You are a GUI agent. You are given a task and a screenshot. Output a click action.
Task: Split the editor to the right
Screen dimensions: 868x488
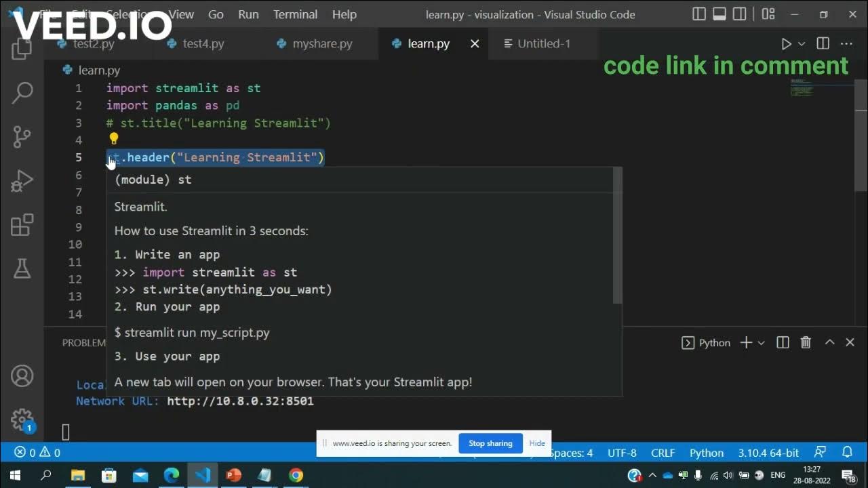823,43
